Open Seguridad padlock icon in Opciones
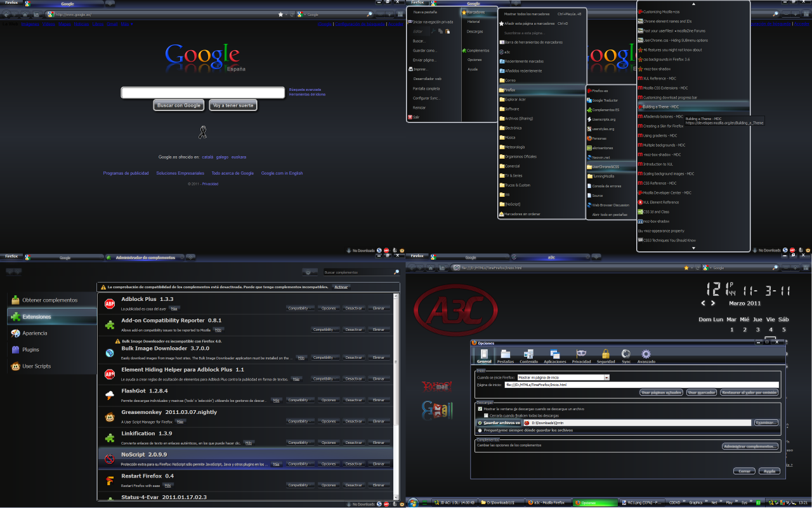Viewport: 812px width, 508px height. (x=605, y=354)
